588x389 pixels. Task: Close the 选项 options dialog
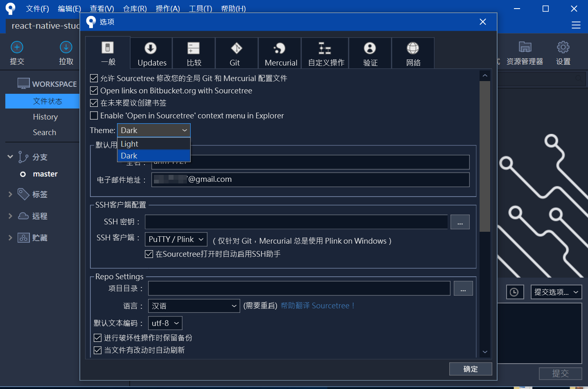click(x=483, y=22)
